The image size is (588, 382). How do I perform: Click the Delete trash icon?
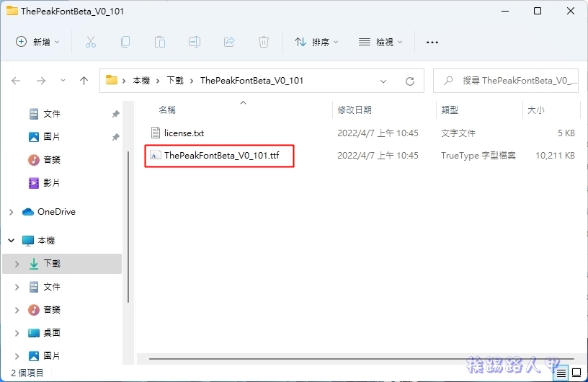coord(264,42)
